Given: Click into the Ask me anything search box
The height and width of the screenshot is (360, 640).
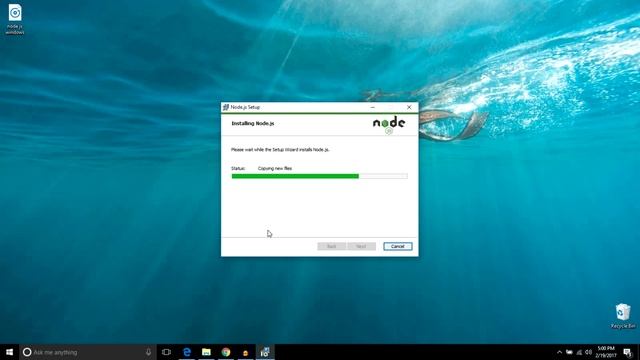Looking at the screenshot, I should click(x=88, y=352).
